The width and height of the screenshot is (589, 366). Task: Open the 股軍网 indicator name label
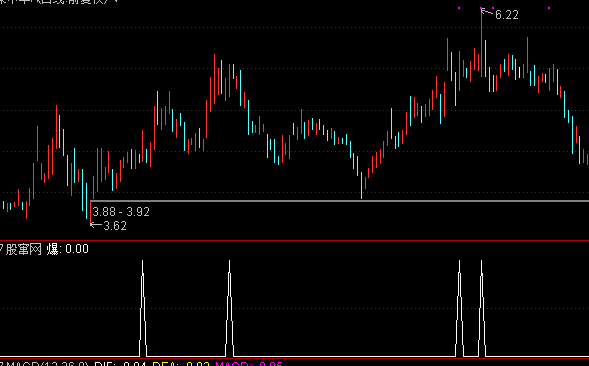(23, 249)
